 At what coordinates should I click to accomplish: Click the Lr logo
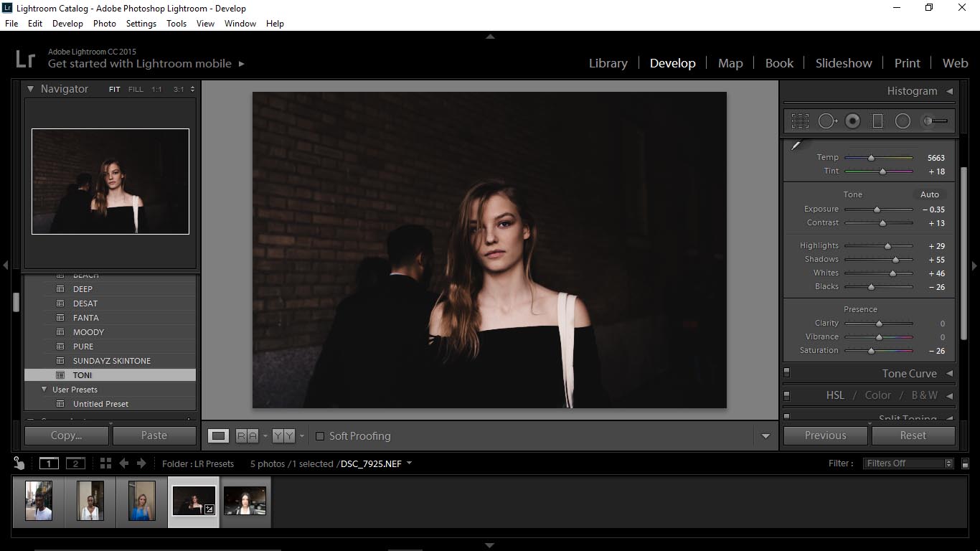click(x=25, y=58)
